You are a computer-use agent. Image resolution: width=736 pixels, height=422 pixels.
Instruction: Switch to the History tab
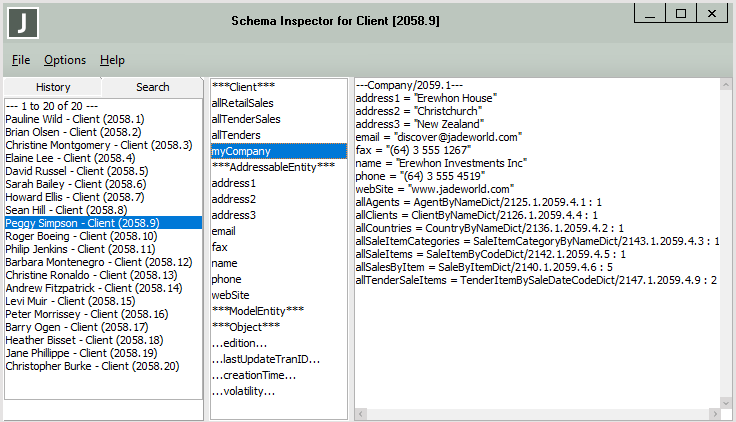tap(53, 87)
